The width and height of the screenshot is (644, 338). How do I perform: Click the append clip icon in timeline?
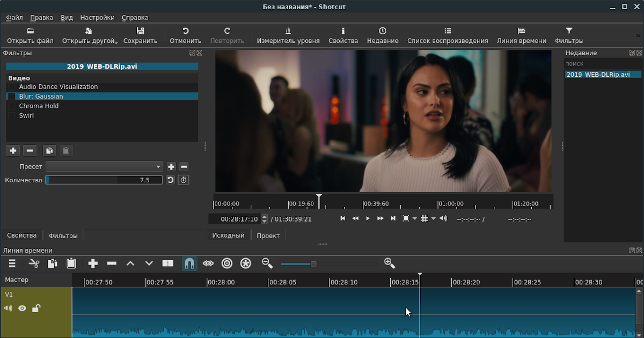click(93, 263)
